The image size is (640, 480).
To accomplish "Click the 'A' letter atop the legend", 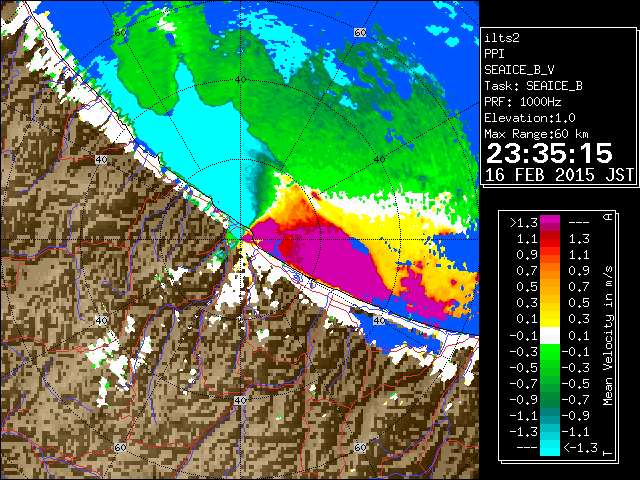I will [x=608, y=217].
